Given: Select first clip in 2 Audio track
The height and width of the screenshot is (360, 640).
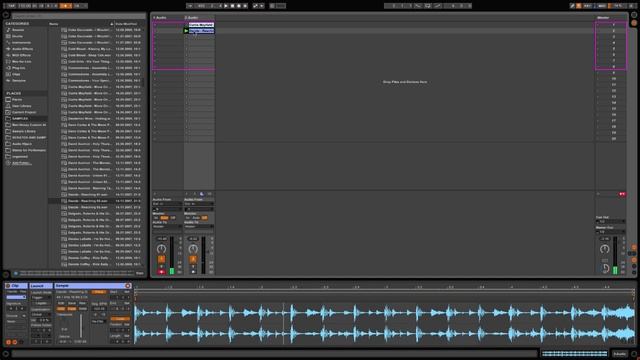Looking at the screenshot, I should [x=201, y=24].
